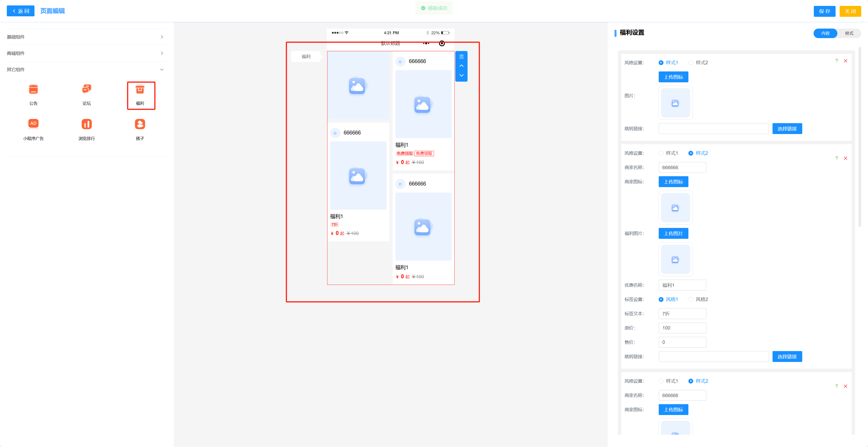Switch to 内容 tab

click(825, 33)
